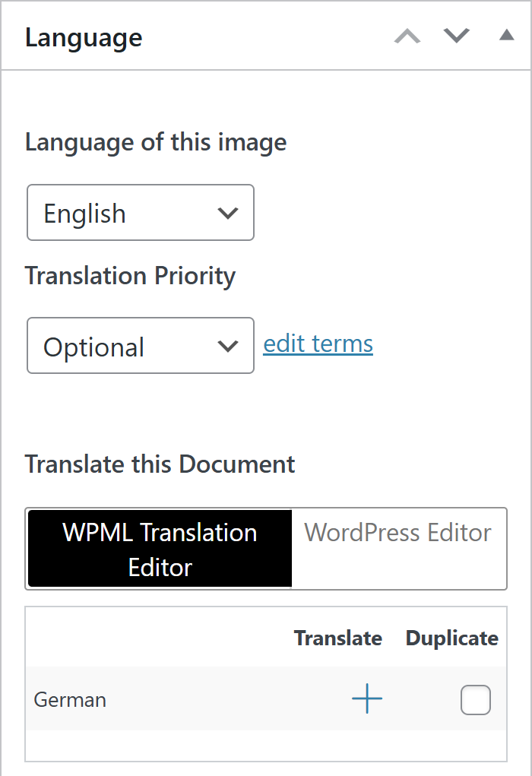The width and height of the screenshot is (532, 776).
Task: Click the German row label
Action: (x=70, y=700)
